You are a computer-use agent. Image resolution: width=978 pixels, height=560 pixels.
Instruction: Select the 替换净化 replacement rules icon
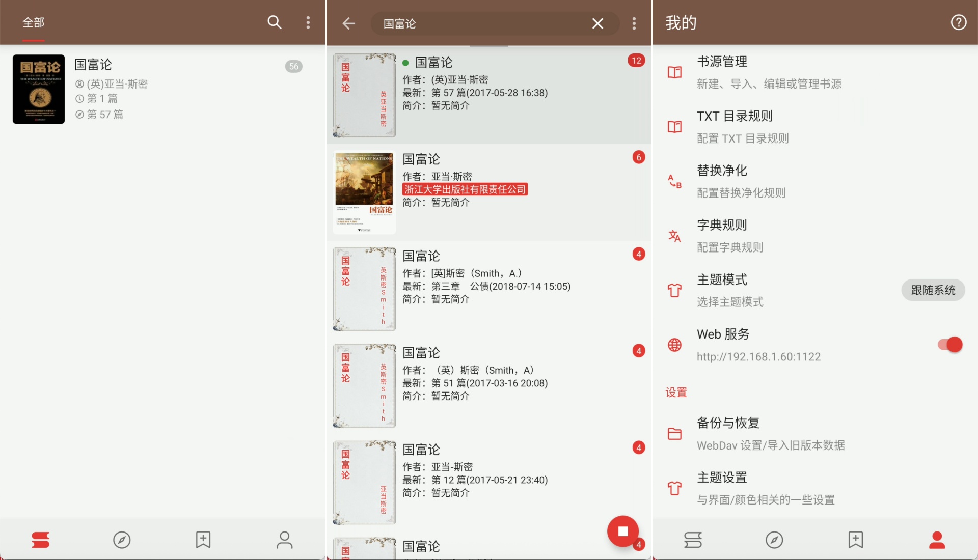tap(674, 181)
